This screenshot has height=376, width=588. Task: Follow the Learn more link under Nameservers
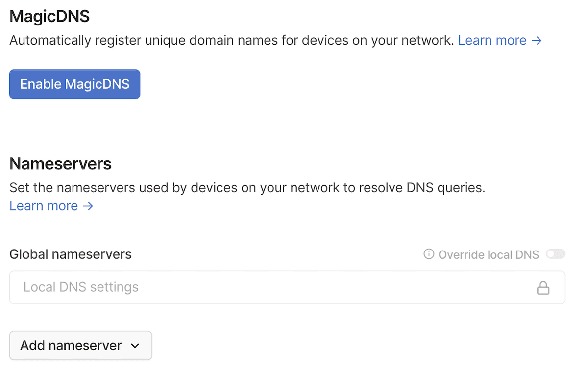tap(44, 205)
